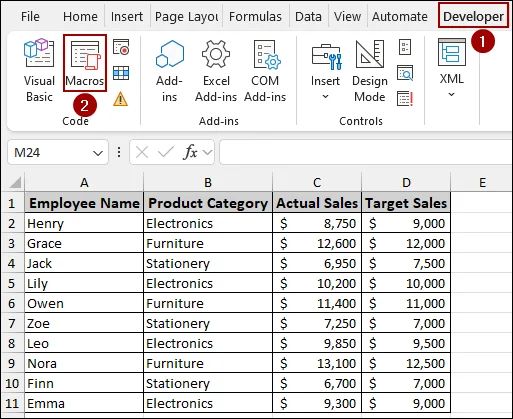The image size is (513, 419).
Task: Select row 11 header
Action: (12, 403)
